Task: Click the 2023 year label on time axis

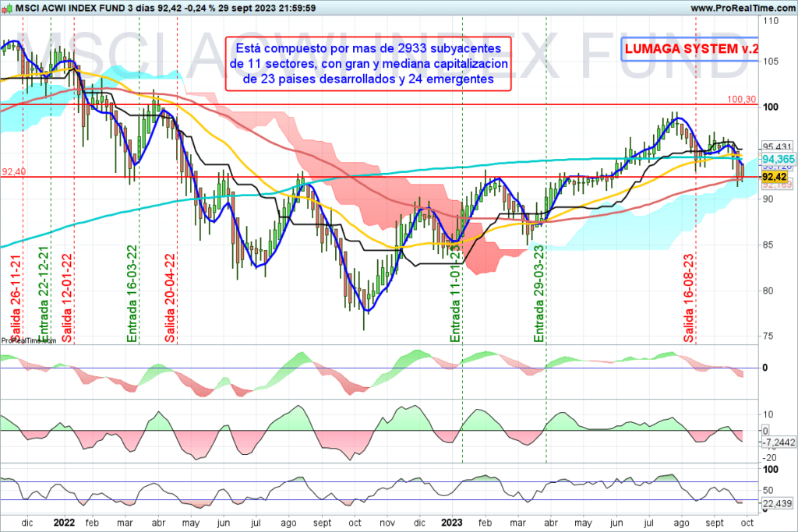Action: pyautogui.click(x=452, y=523)
